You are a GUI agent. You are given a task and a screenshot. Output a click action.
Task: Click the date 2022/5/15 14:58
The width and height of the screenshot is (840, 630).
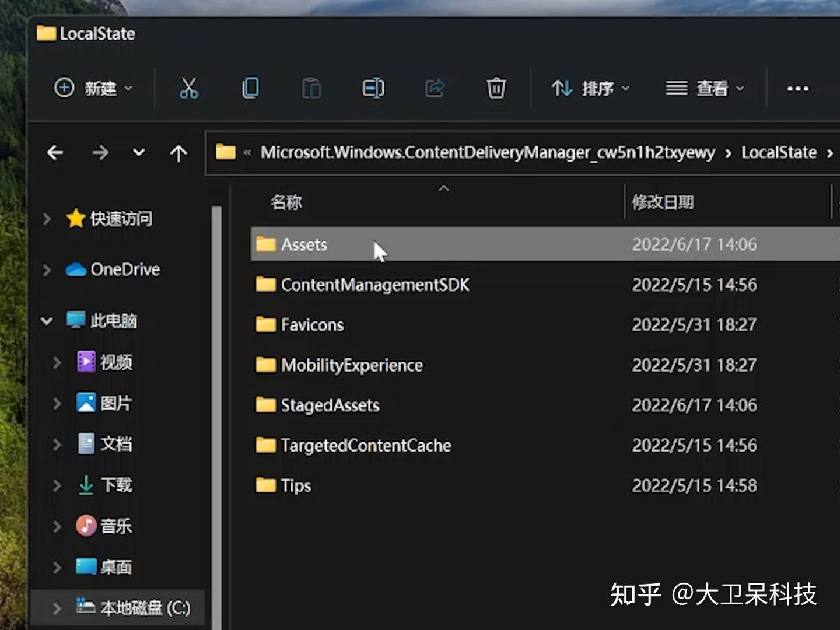click(694, 485)
